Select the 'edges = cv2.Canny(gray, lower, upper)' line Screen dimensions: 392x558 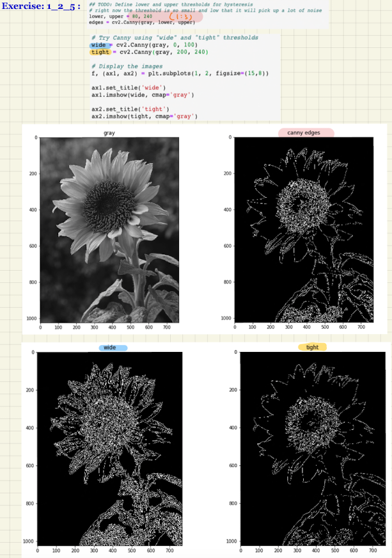pos(142,22)
